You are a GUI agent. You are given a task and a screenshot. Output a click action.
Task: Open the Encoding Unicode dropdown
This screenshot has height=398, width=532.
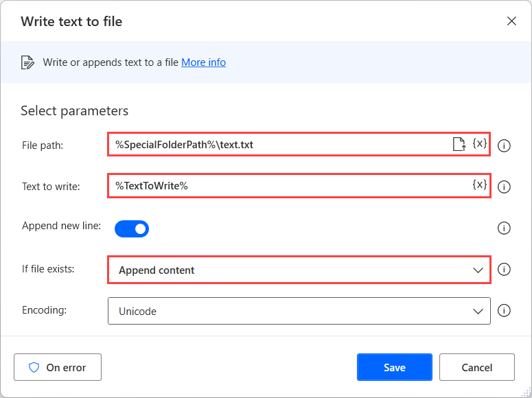point(299,311)
